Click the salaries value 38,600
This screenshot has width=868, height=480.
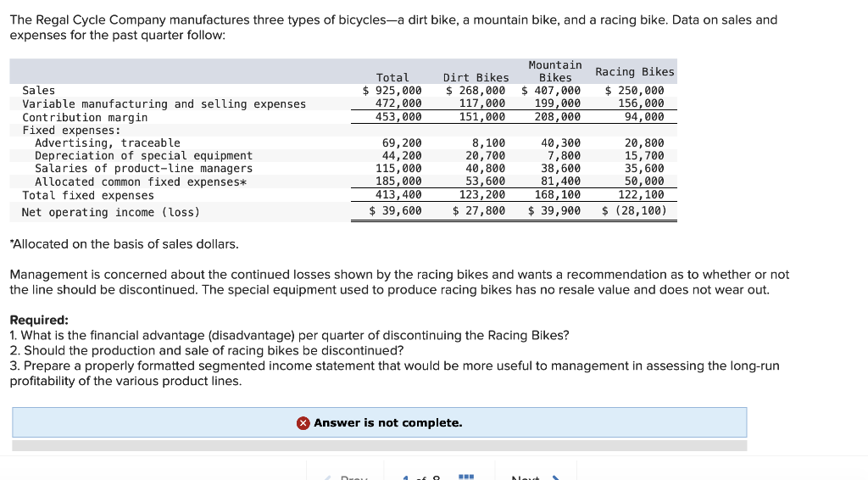coord(561,168)
